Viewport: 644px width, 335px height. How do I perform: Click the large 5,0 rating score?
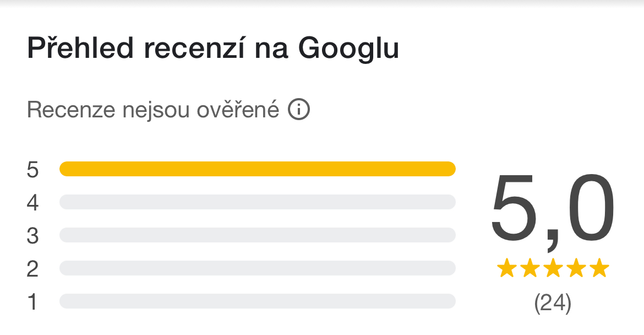(552, 209)
